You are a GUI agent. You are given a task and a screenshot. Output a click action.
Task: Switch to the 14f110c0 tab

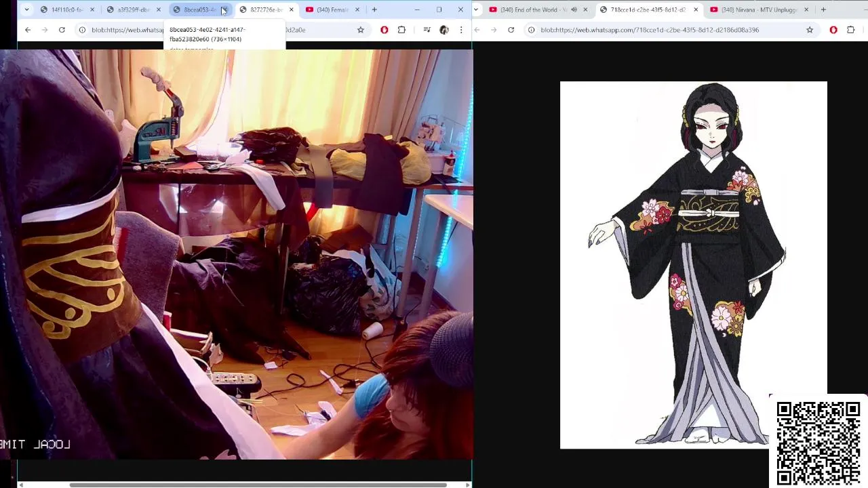[x=66, y=9]
